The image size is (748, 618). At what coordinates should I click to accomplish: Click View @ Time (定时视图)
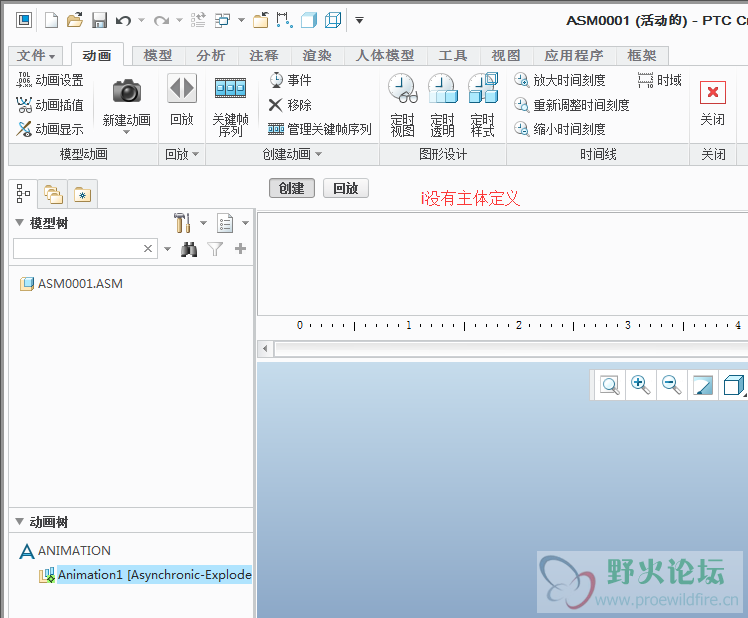tap(402, 105)
